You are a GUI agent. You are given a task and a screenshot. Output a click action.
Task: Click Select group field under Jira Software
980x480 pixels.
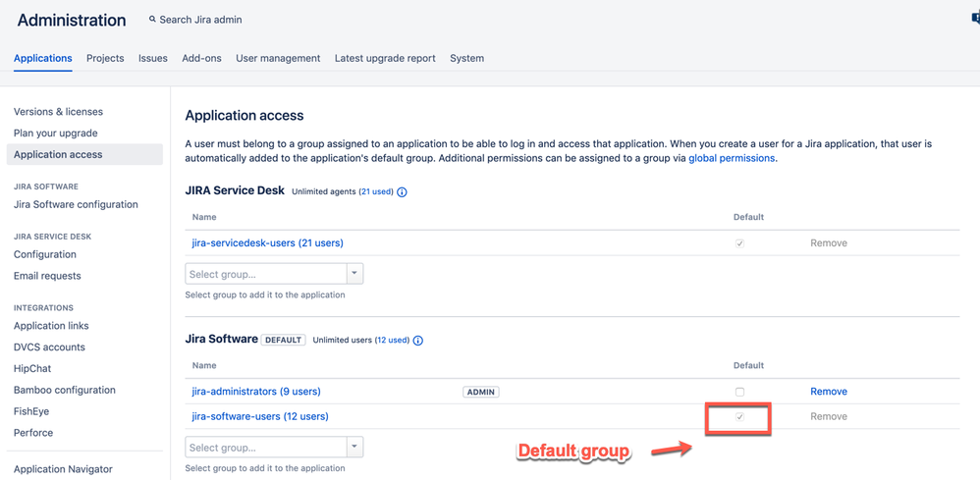pos(265,448)
